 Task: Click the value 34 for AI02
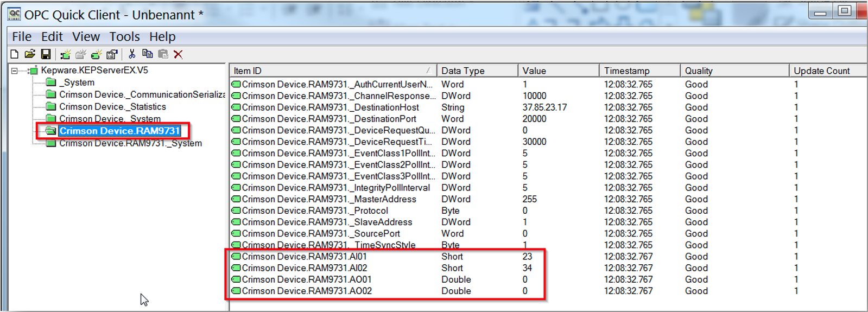tap(527, 268)
